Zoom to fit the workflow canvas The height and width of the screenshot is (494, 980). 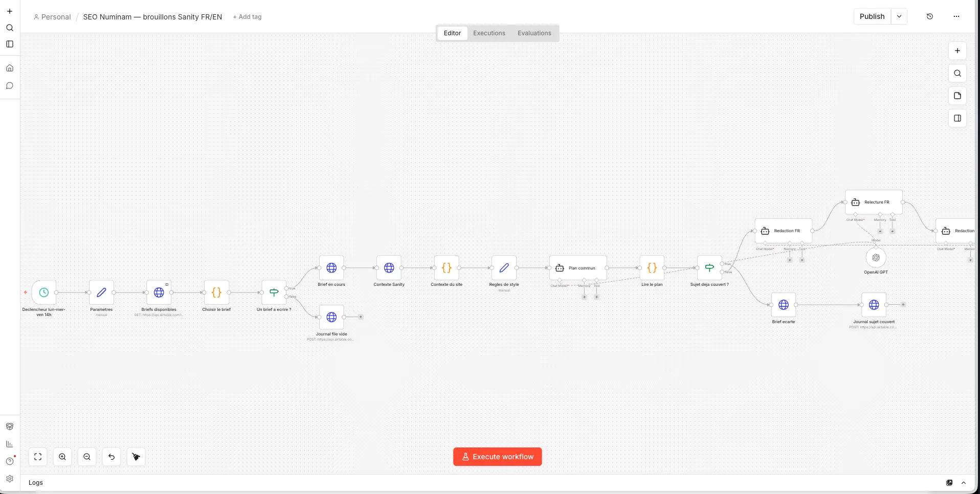pyautogui.click(x=38, y=457)
